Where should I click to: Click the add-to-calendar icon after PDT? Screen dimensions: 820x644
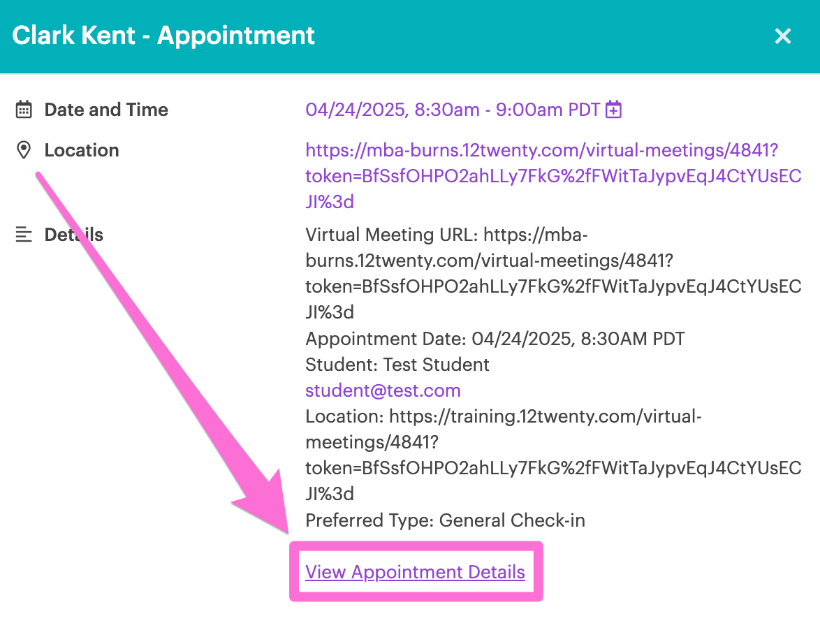[613, 110]
